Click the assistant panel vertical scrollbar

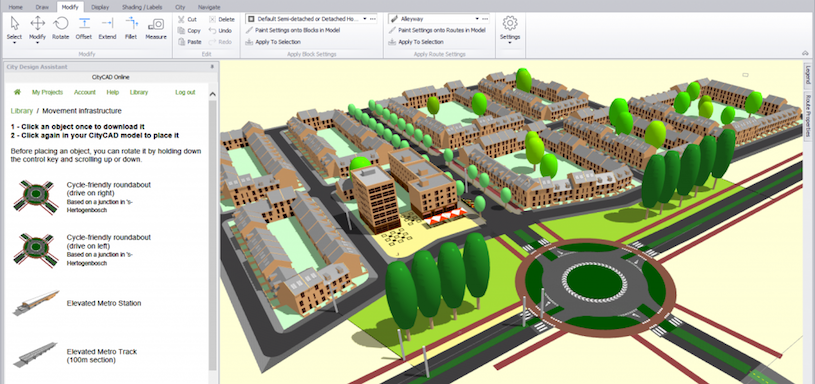[x=213, y=234]
